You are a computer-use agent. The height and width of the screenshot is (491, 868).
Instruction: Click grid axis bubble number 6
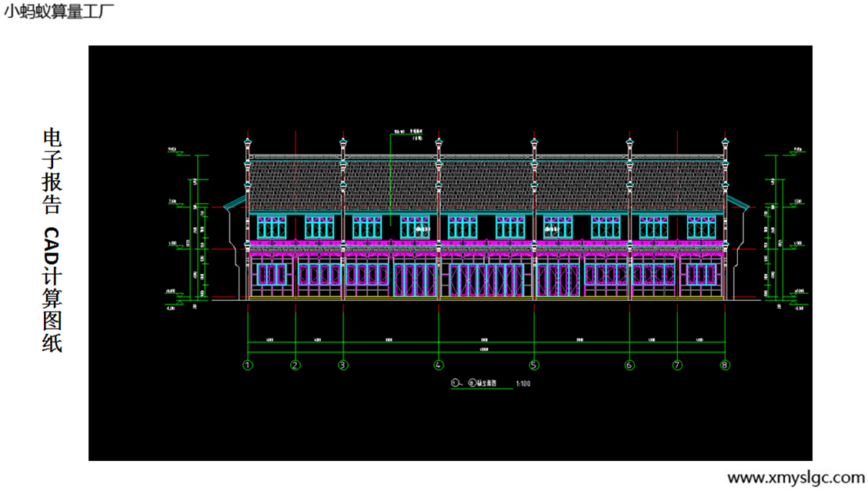point(629,366)
